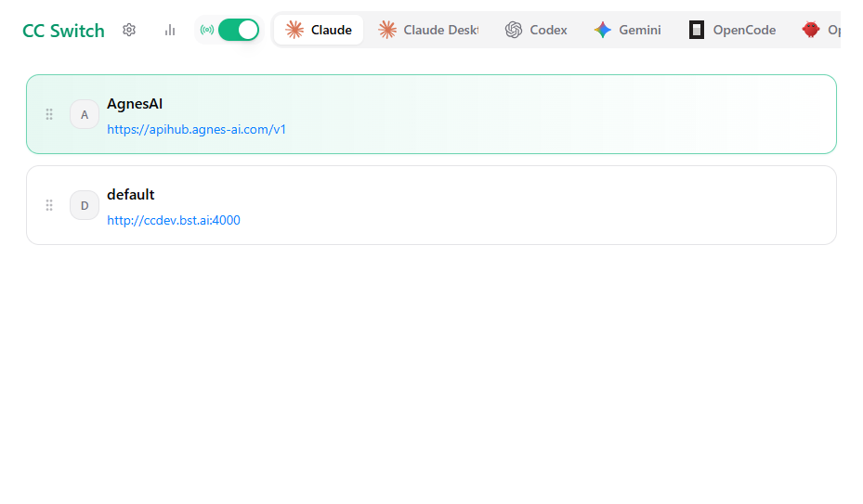The height and width of the screenshot is (504, 863).
Task: Switch to the Claude Desktop tab
Action: click(x=428, y=30)
